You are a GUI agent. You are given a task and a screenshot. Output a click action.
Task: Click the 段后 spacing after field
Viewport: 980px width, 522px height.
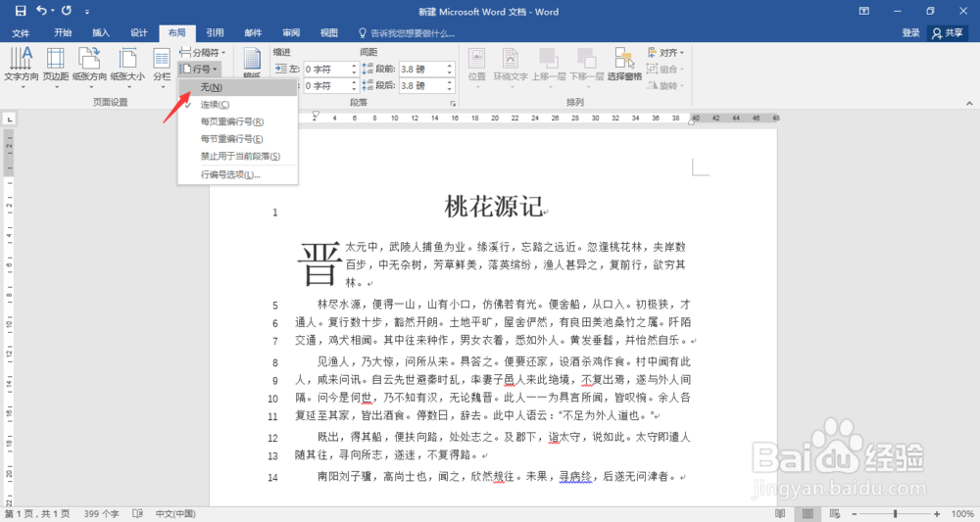point(421,85)
